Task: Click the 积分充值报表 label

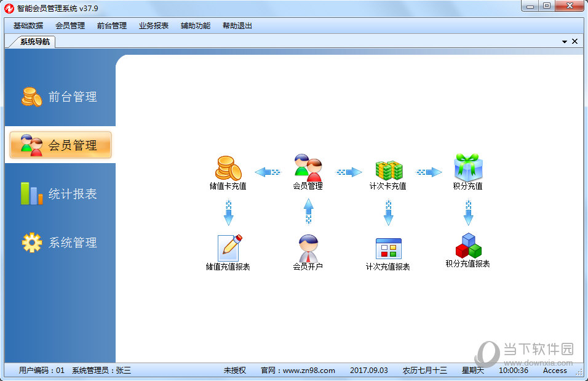Action: [468, 263]
